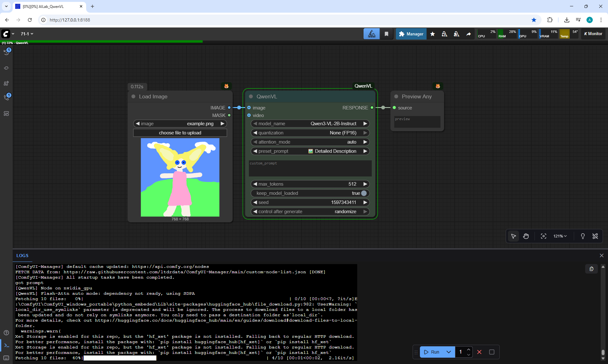
Task: Toggle link visibility icon
Action: pos(595,236)
